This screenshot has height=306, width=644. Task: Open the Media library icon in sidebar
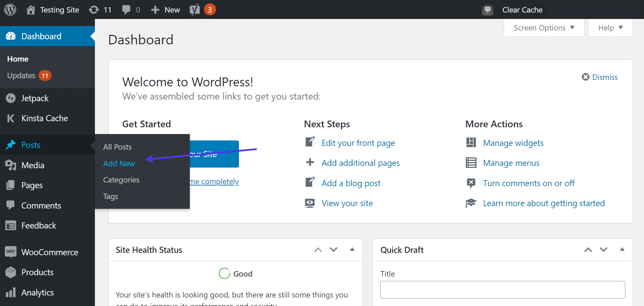tap(11, 165)
